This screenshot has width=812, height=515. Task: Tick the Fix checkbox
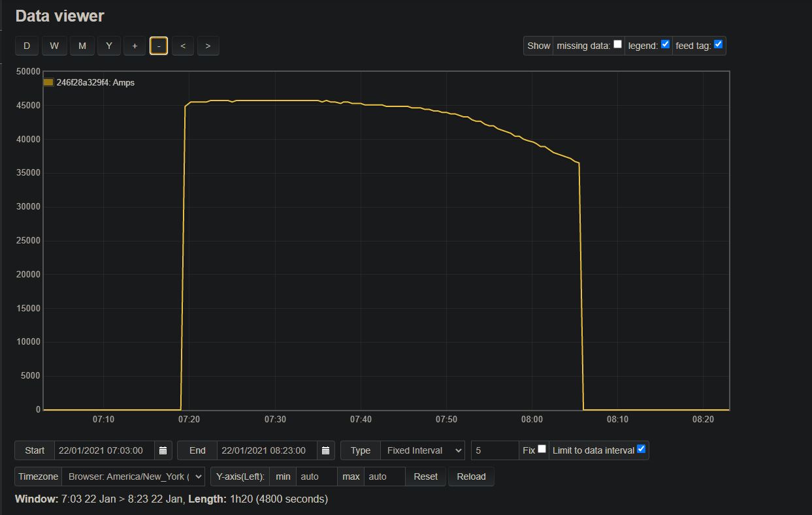pos(542,449)
